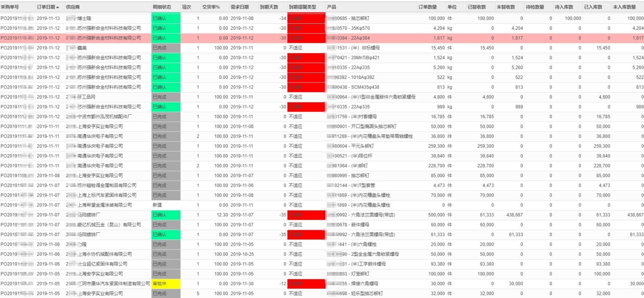
Task: Click the 新建 status cell
Action: [165, 205]
